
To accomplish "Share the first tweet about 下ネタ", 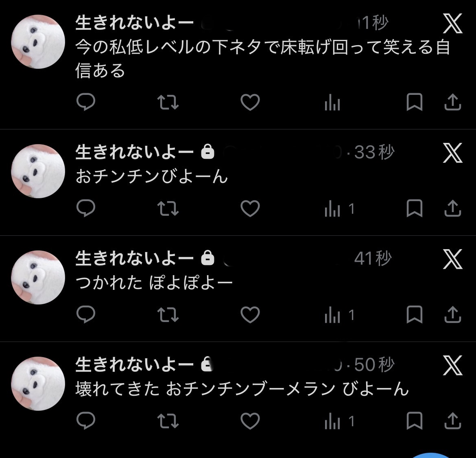I will coord(453,102).
